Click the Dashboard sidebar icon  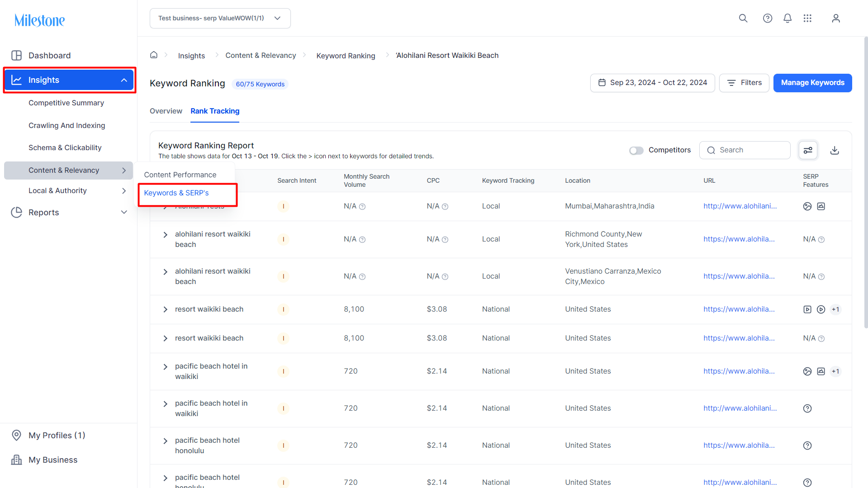click(x=17, y=55)
